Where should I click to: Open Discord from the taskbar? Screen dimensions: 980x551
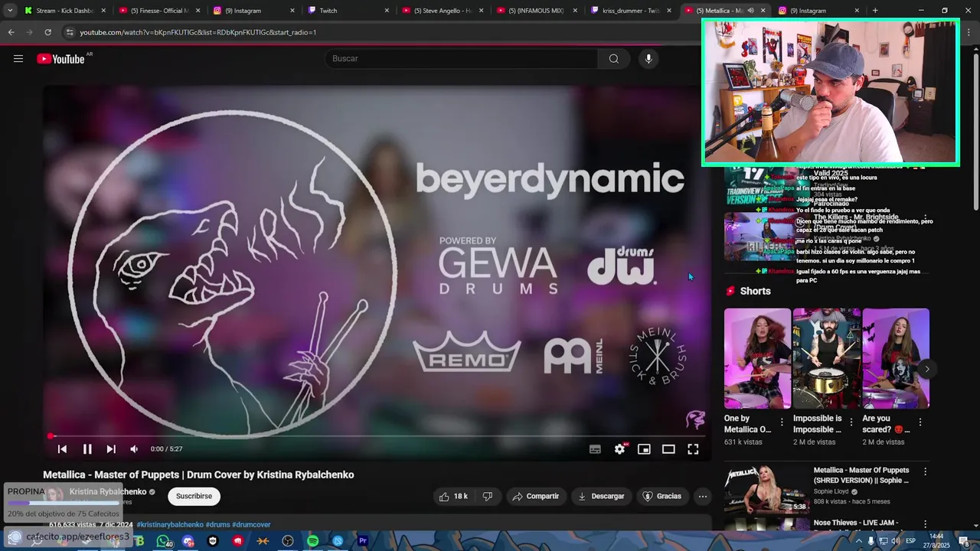[188, 541]
